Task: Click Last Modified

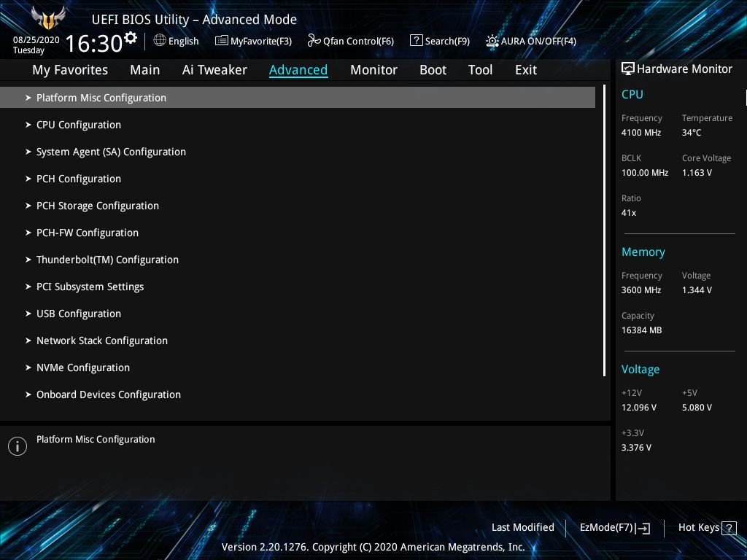Action: coord(522,528)
